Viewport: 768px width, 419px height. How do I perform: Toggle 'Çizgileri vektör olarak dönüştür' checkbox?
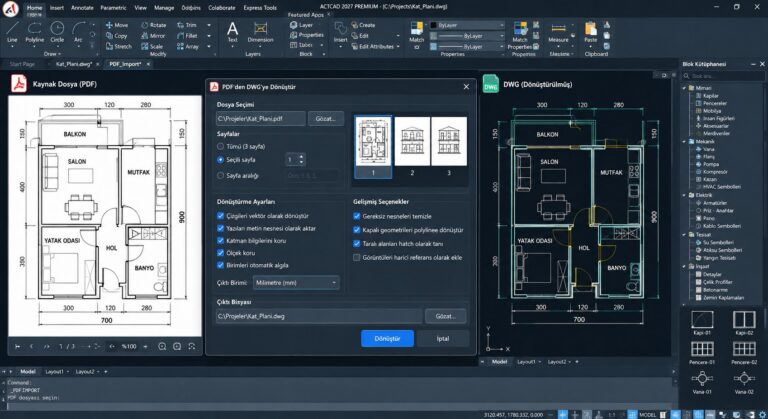[220, 216]
